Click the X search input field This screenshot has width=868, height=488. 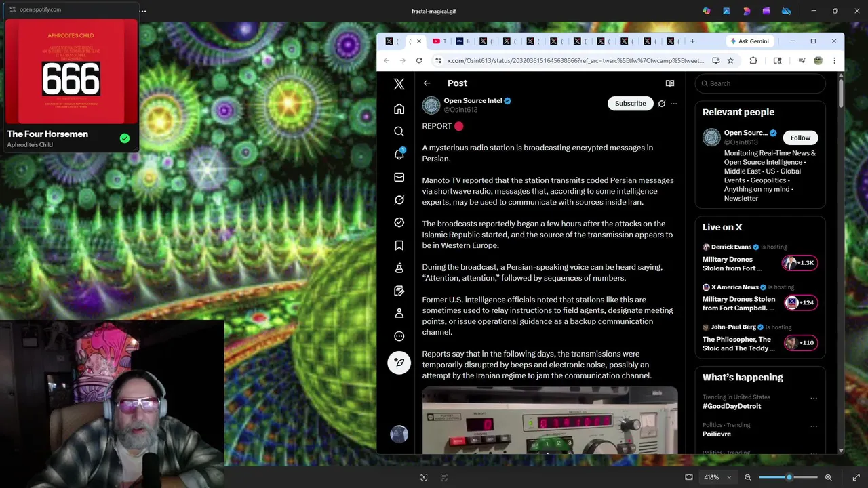click(x=760, y=83)
